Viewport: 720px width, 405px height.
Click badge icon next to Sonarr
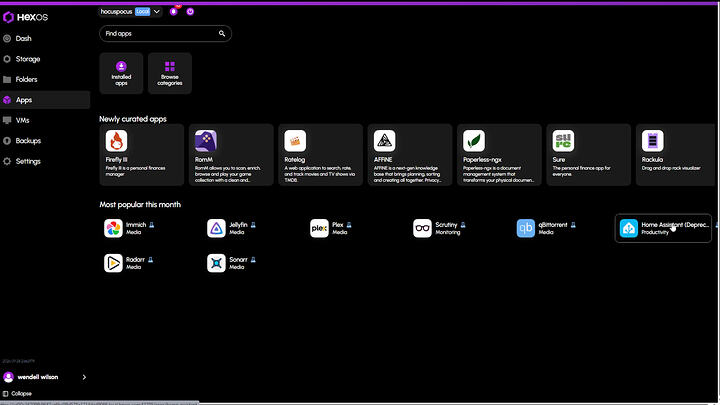pos(253,260)
